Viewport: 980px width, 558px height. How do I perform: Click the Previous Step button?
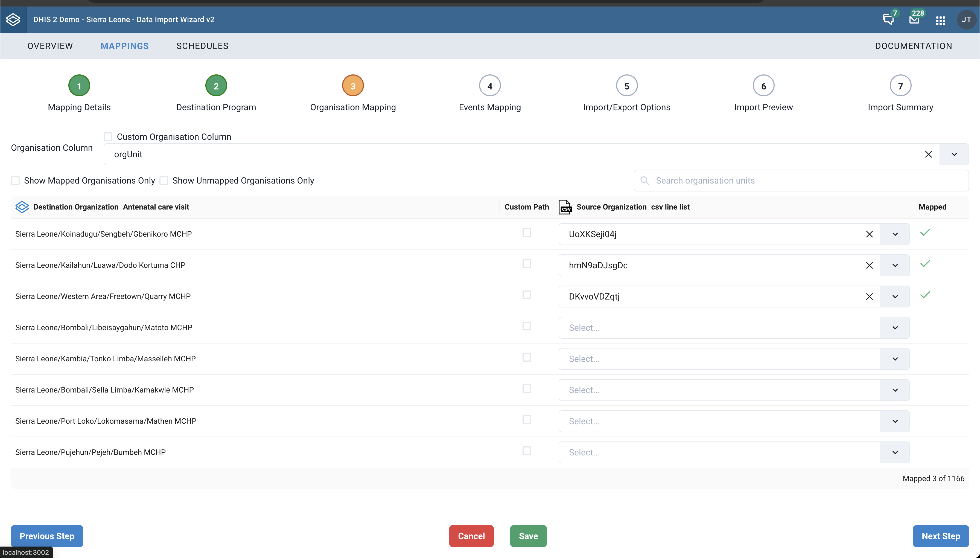(x=47, y=536)
